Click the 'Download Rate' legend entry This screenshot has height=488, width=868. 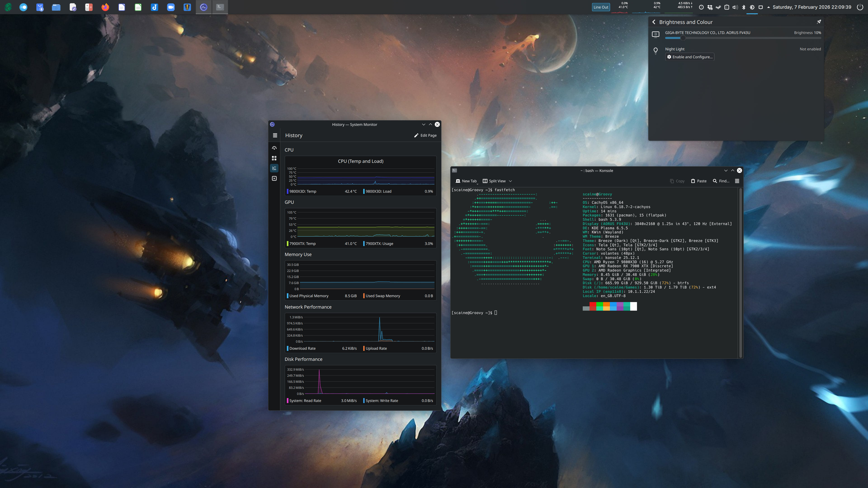coord(322,348)
